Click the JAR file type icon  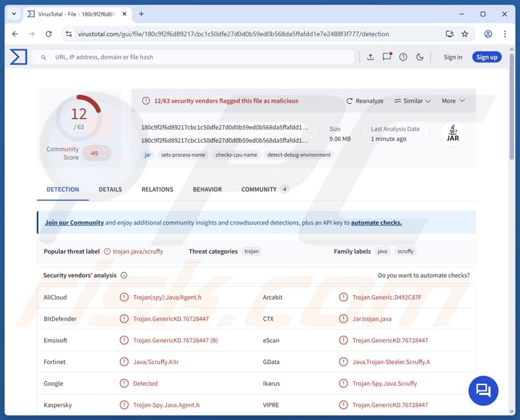point(453,134)
